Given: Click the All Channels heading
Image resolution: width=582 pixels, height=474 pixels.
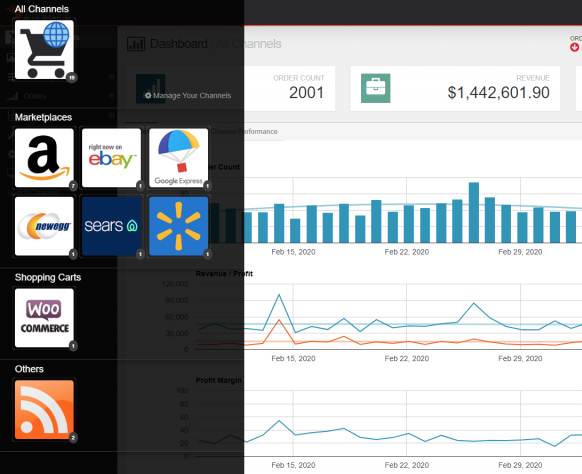Looking at the screenshot, I should [42, 9].
